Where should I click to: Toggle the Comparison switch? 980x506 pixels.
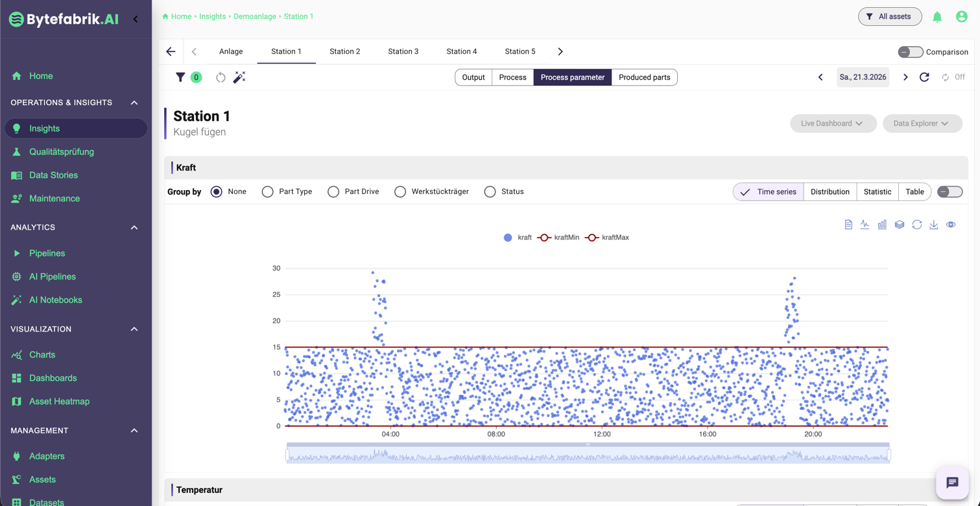(910, 52)
